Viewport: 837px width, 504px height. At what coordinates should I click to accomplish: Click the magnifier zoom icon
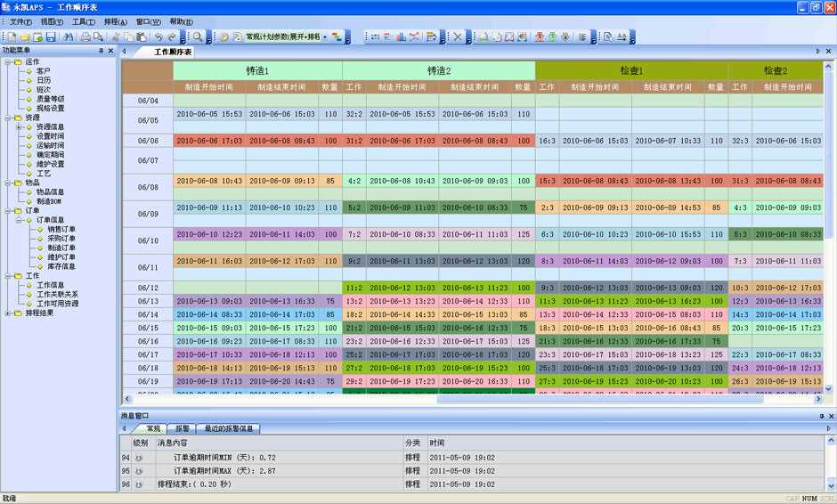click(x=198, y=37)
